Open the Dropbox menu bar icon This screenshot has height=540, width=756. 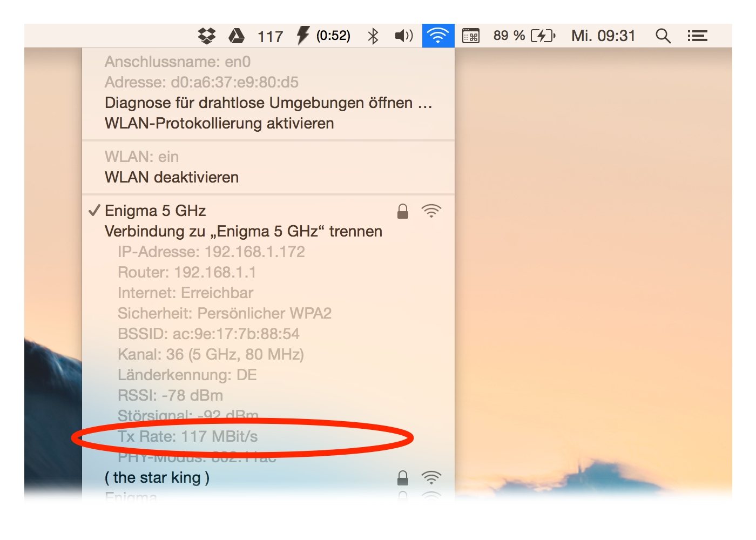point(207,36)
